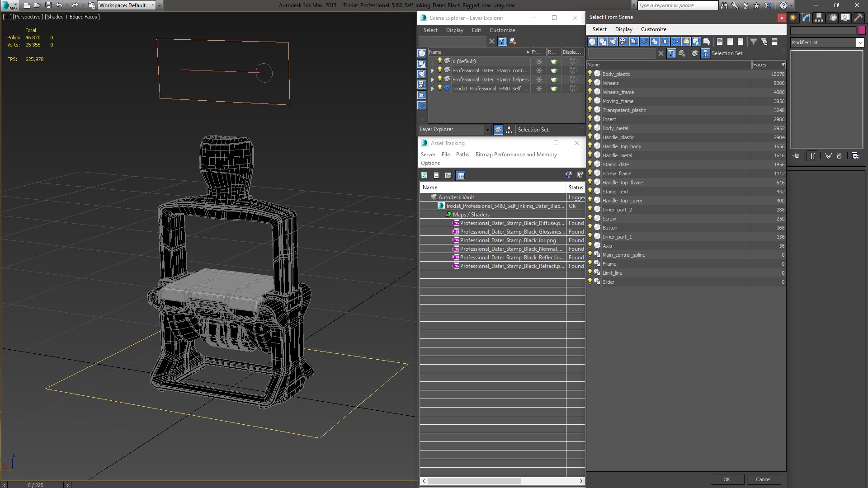The width and height of the screenshot is (868, 488).
Task: Click the magenta object color swatch
Action: (x=862, y=30)
